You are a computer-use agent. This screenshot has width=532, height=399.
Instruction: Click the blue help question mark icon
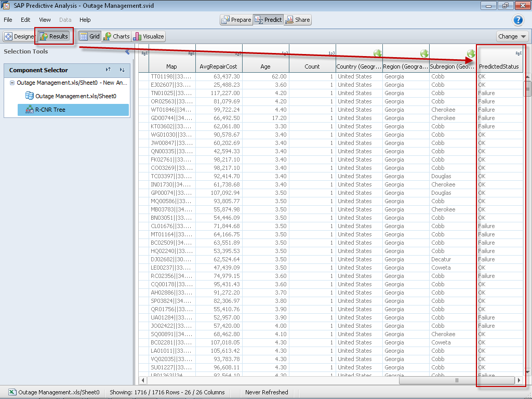pyautogui.click(x=518, y=20)
